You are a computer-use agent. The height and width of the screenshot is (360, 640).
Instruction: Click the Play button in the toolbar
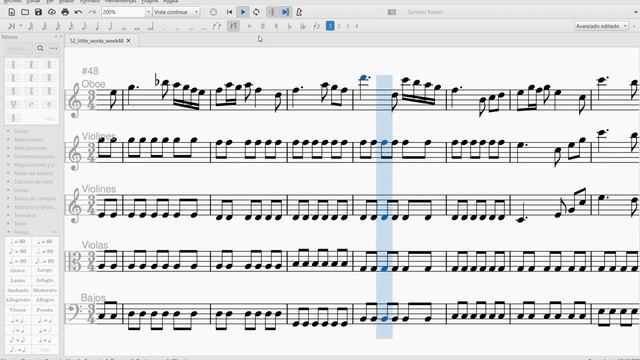click(243, 12)
